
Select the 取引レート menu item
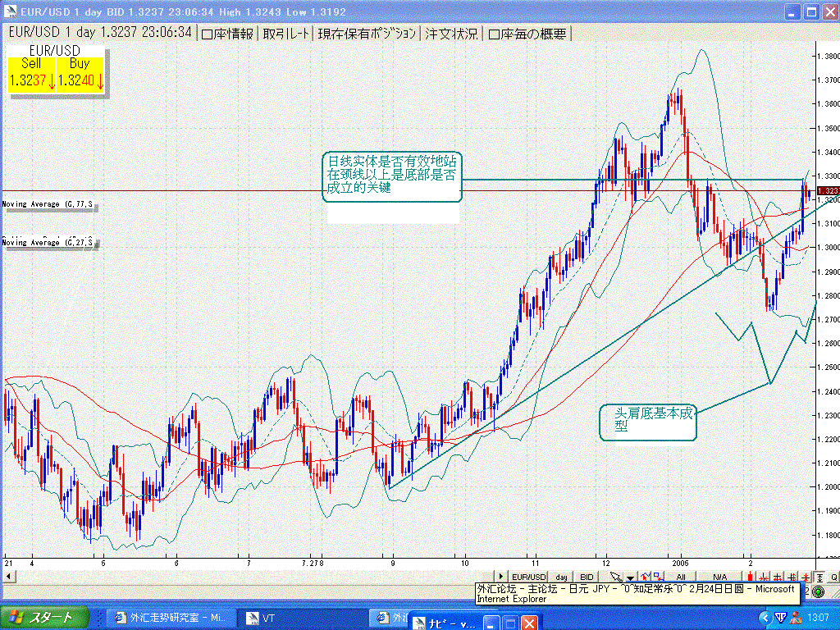click(285, 34)
